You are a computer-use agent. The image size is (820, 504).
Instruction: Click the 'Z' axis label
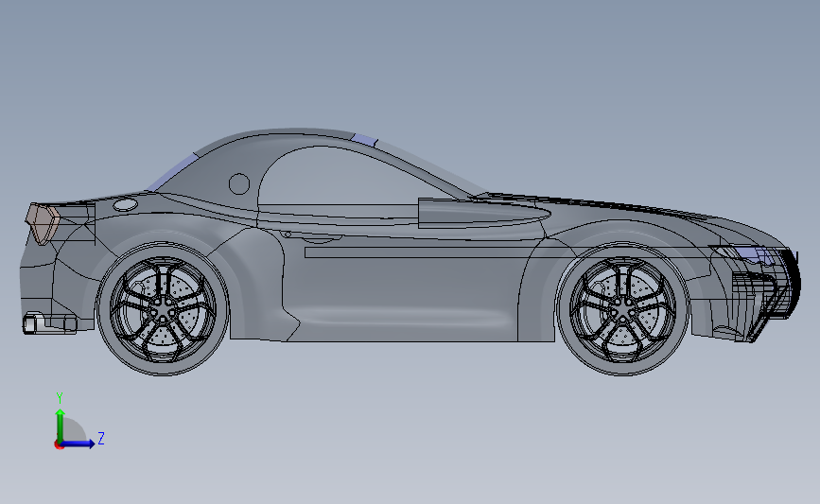pyautogui.click(x=101, y=438)
